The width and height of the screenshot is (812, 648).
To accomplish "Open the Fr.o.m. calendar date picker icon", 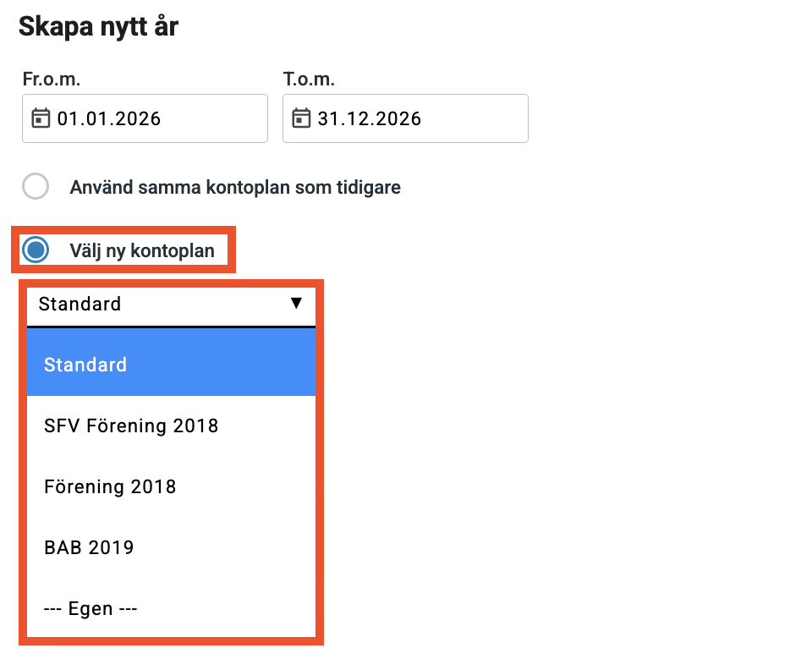I will [41, 118].
